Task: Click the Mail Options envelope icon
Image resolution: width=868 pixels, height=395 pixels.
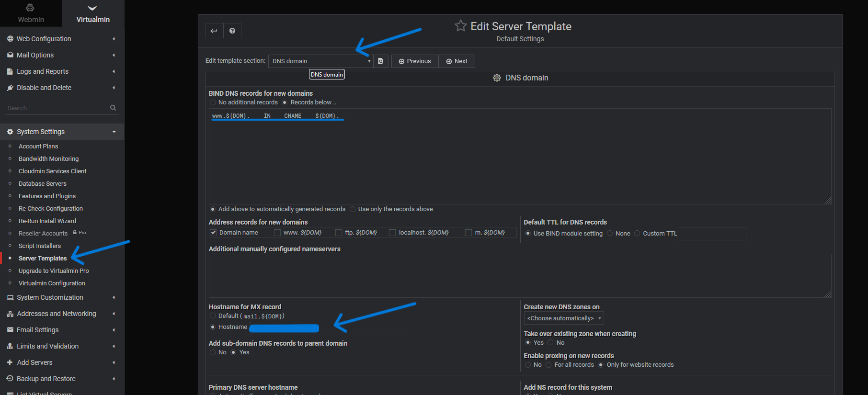Action: click(10, 55)
